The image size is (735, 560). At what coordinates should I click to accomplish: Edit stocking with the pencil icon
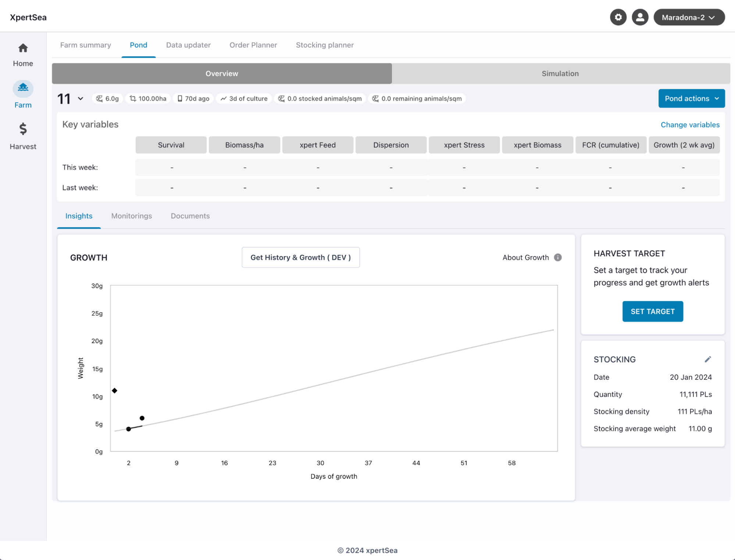tap(708, 359)
